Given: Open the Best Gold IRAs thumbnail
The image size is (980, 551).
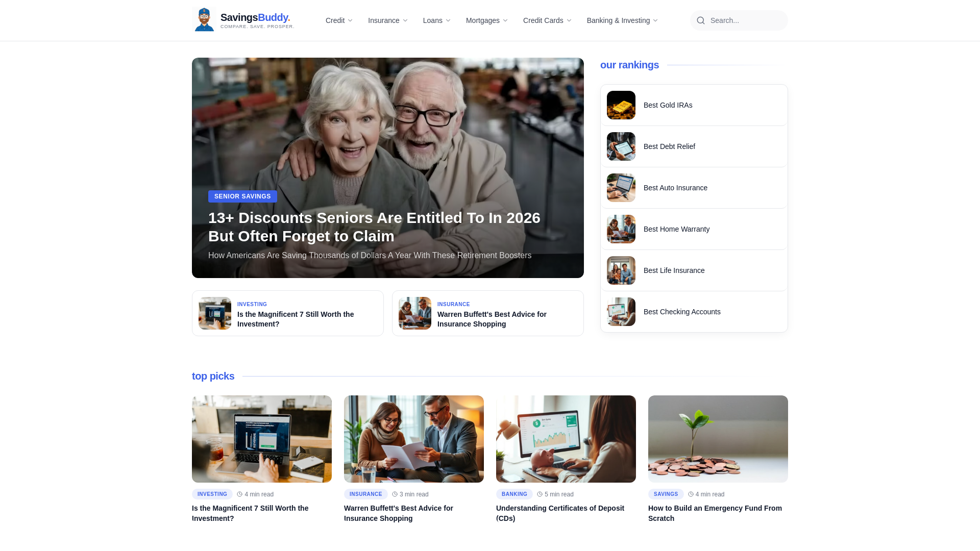Looking at the screenshot, I should [621, 105].
